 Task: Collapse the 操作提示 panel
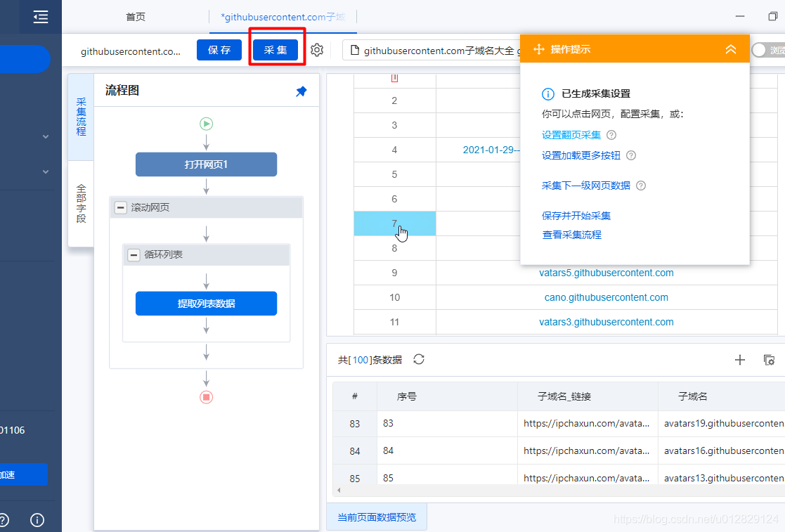[731, 49]
